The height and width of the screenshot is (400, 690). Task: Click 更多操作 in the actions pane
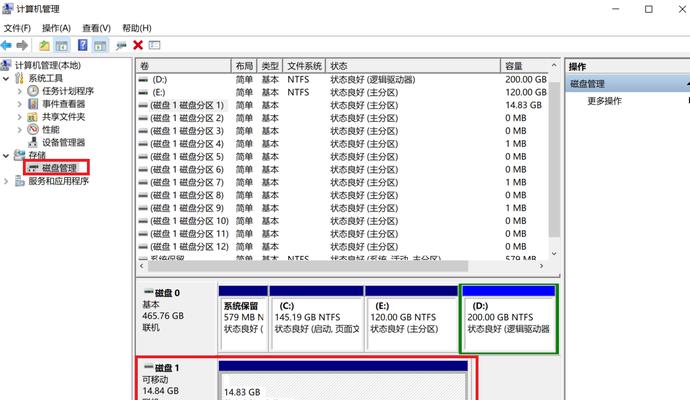(605, 101)
